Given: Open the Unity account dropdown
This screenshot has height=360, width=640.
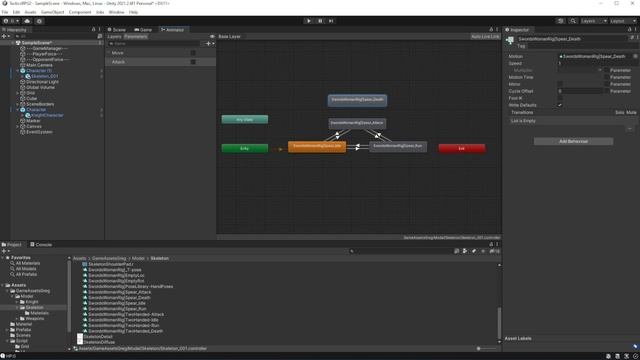Looking at the screenshot, I should click(11, 21).
